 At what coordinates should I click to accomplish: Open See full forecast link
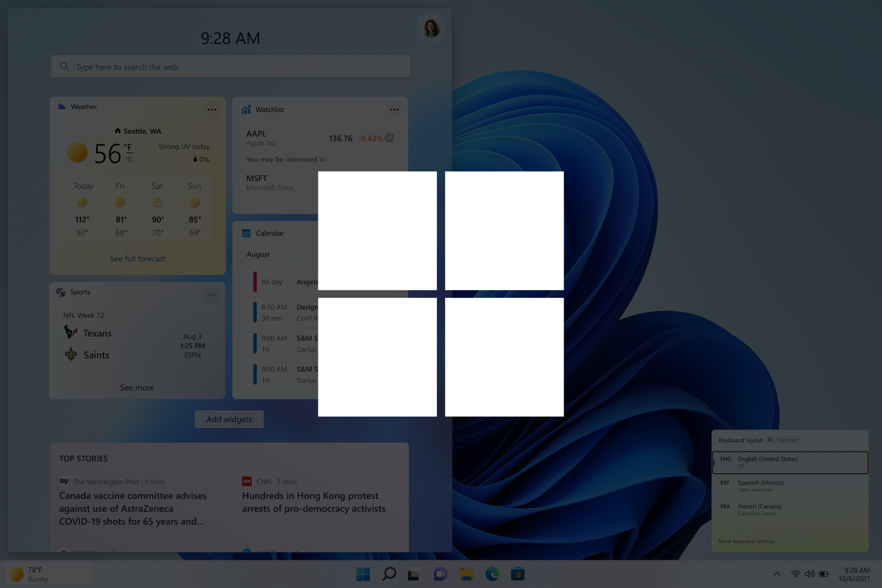[138, 259]
